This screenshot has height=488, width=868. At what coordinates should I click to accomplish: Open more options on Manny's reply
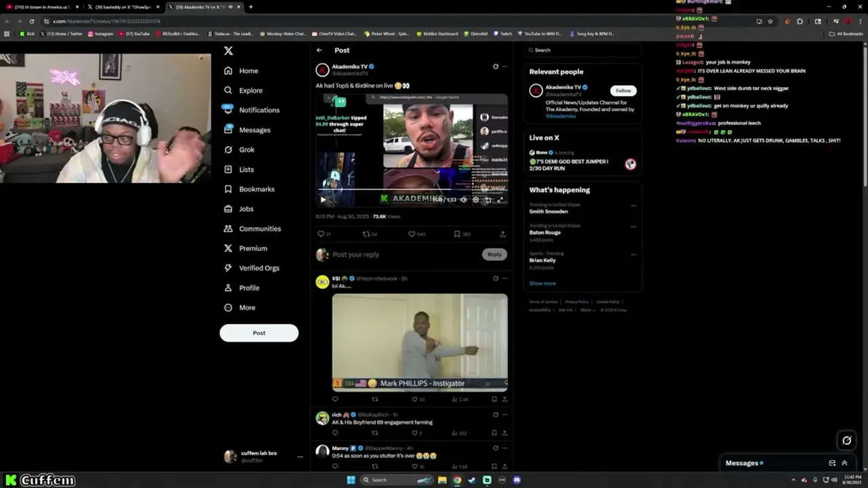[505, 448]
